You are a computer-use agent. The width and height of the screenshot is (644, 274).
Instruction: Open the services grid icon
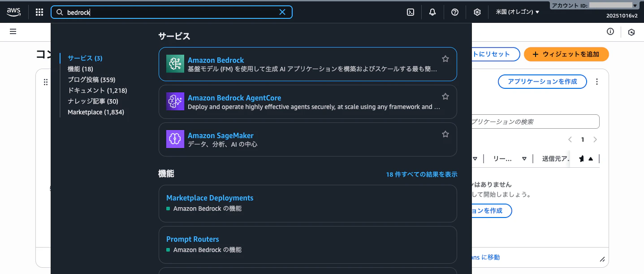(39, 12)
